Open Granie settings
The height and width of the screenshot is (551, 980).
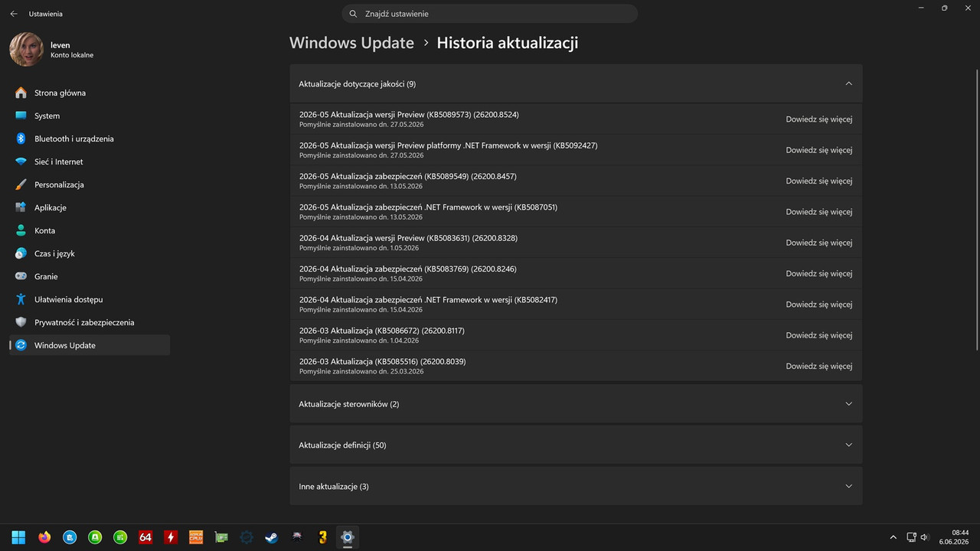tap(90, 276)
